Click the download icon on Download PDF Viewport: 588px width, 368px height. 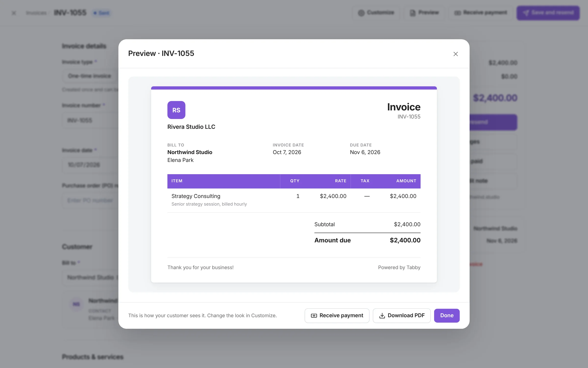point(382,316)
